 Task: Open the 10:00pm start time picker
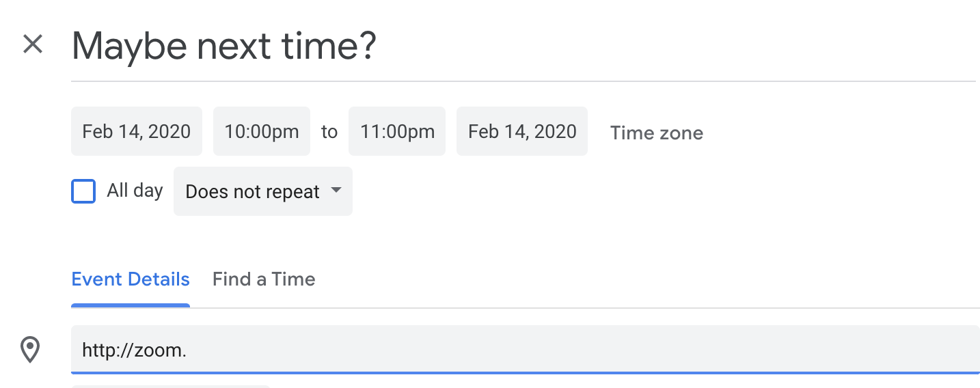[x=262, y=131]
